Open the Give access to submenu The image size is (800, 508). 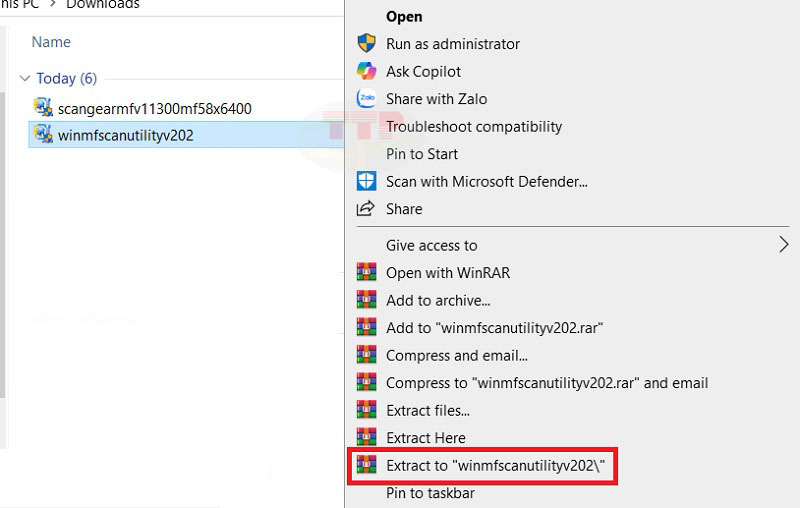431,246
